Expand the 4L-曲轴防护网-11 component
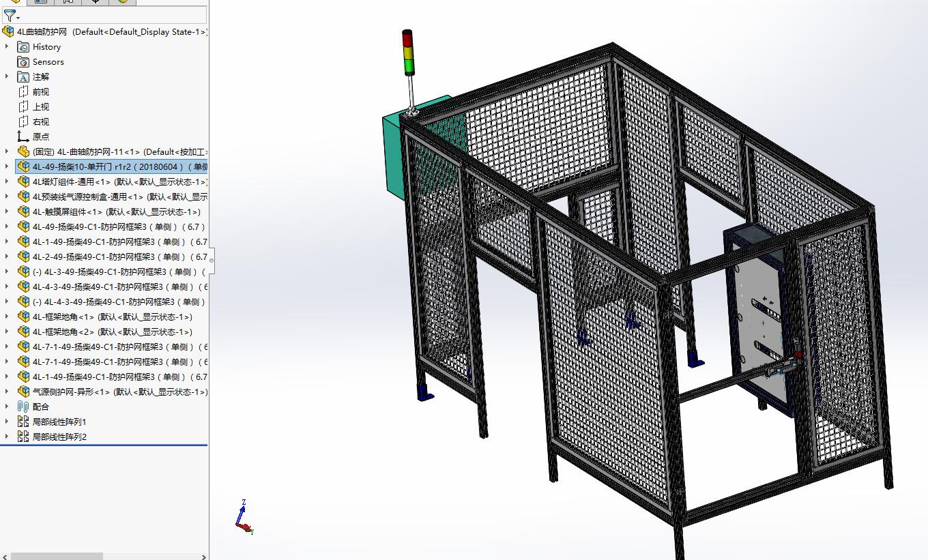 7,152
